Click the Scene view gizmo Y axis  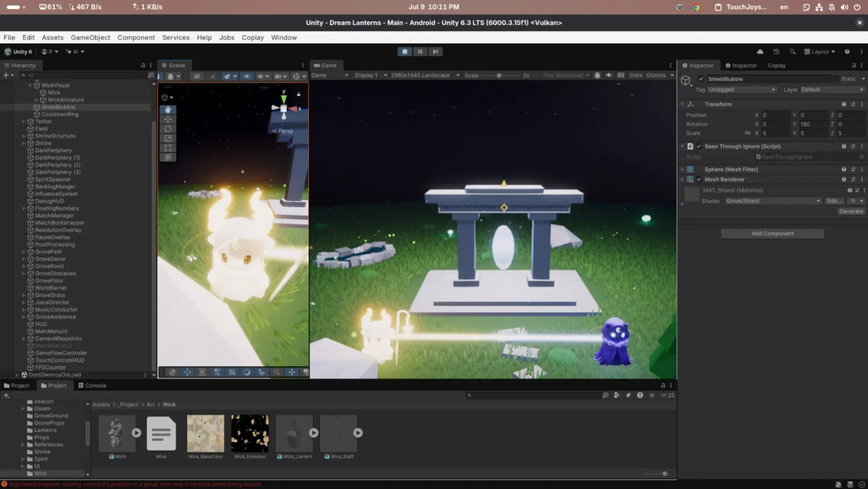pos(284,98)
